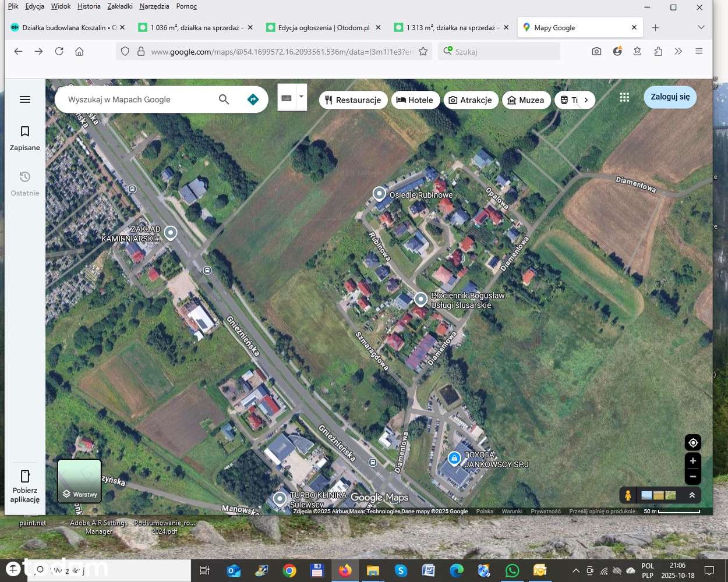Filter by Muzea

(x=526, y=100)
